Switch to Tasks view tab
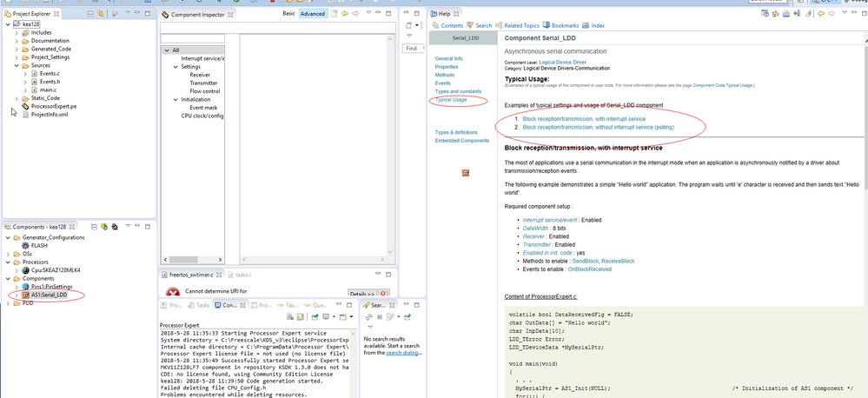Viewport: 868px width, 398px height. pyautogui.click(x=199, y=305)
